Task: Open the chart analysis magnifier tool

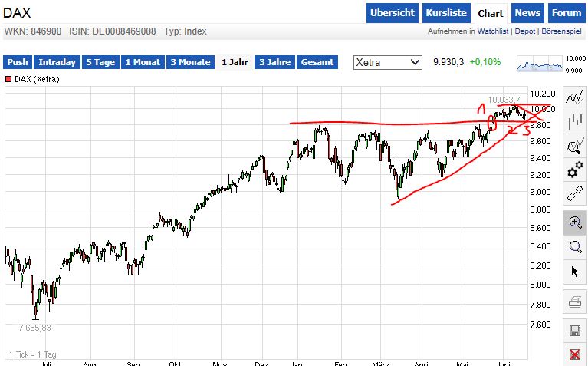Action: 574,146
